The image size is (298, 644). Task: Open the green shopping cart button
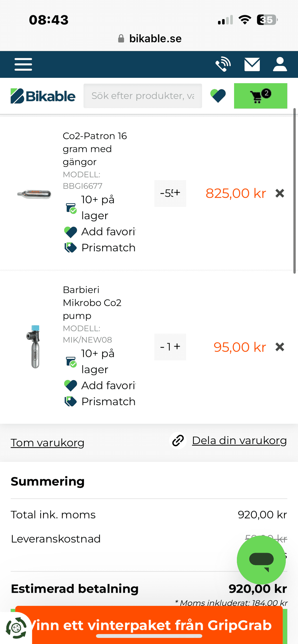tap(260, 96)
